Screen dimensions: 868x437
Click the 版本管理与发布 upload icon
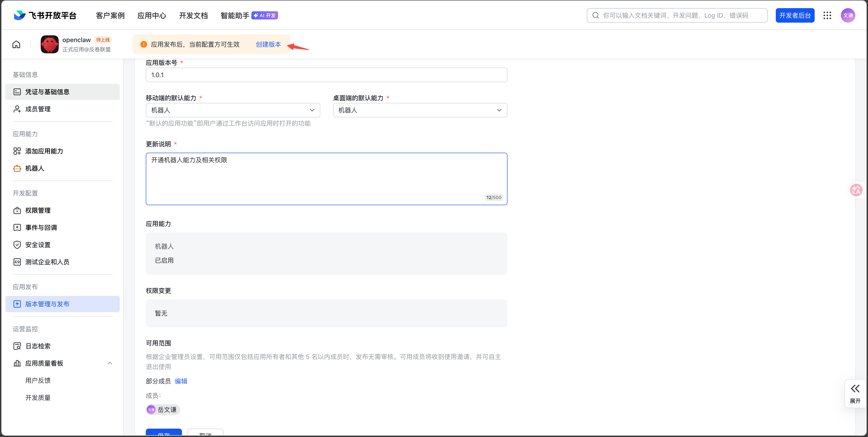[x=17, y=304]
